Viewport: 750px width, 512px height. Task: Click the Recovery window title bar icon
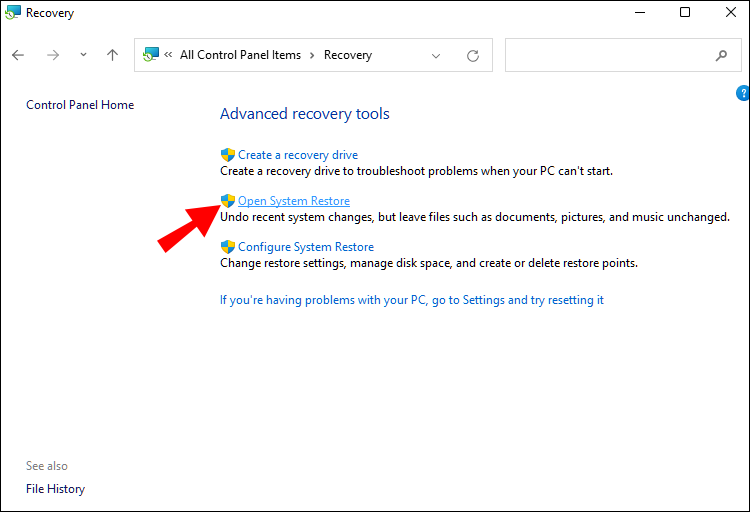point(13,13)
